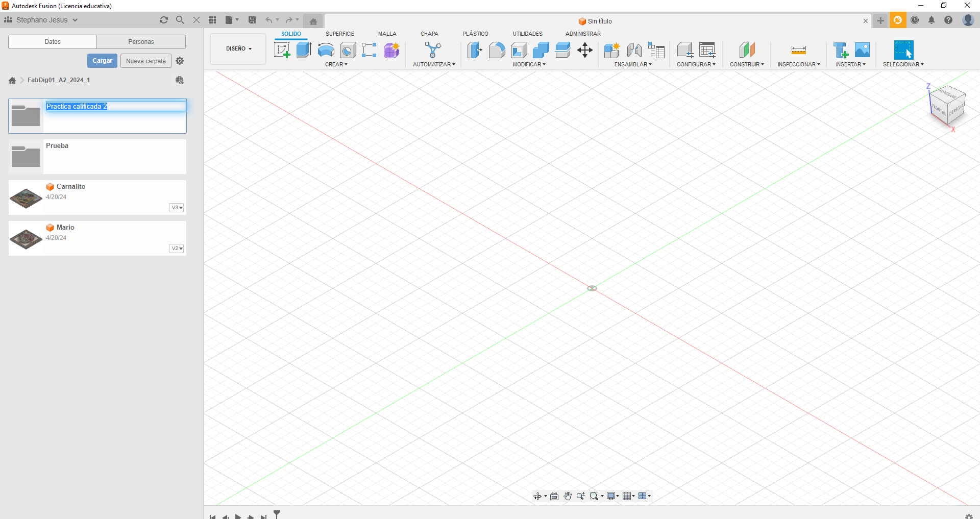Image resolution: width=980 pixels, height=519 pixels.
Task: Select the Hole tool
Action: tap(348, 50)
